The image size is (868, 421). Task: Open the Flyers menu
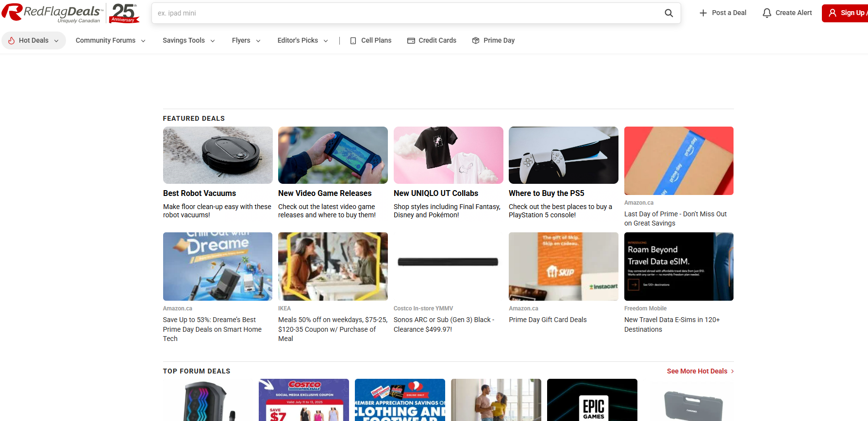246,41
